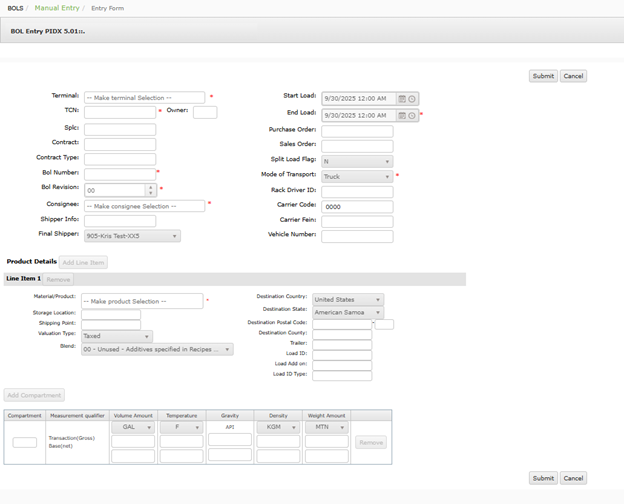Focus the Carrier Code text field

point(357,206)
